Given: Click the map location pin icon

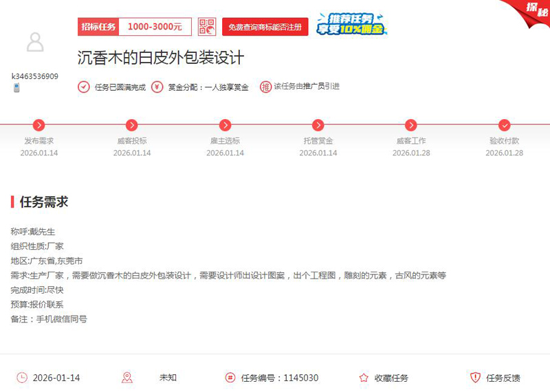Looking at the screenshot, I should click(127, 378).
